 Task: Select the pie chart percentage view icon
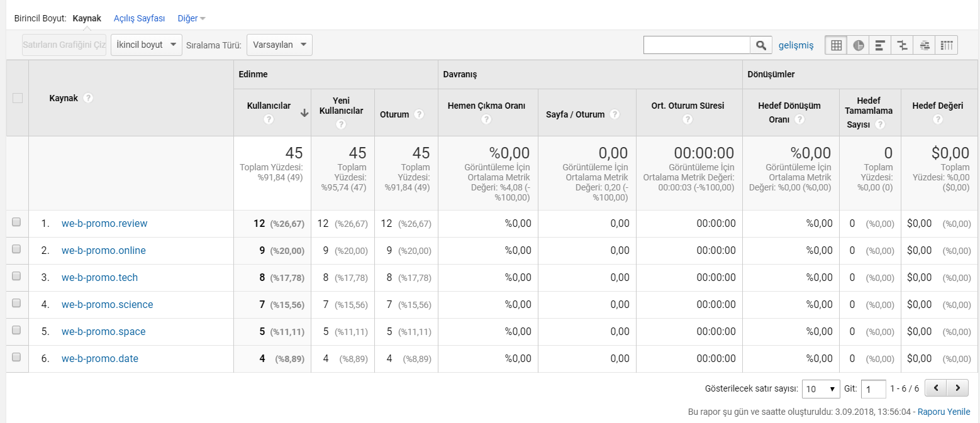(x=858, y=45)
